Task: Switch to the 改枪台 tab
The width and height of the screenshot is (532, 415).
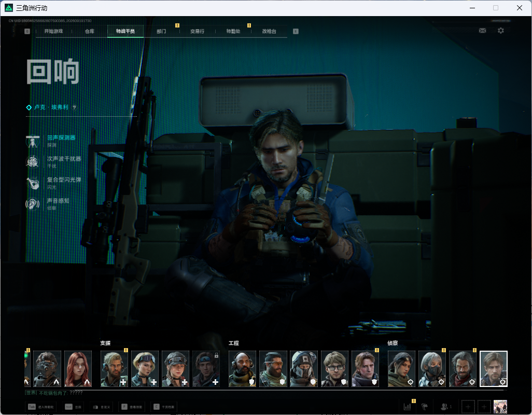Action: click(269, 31)
